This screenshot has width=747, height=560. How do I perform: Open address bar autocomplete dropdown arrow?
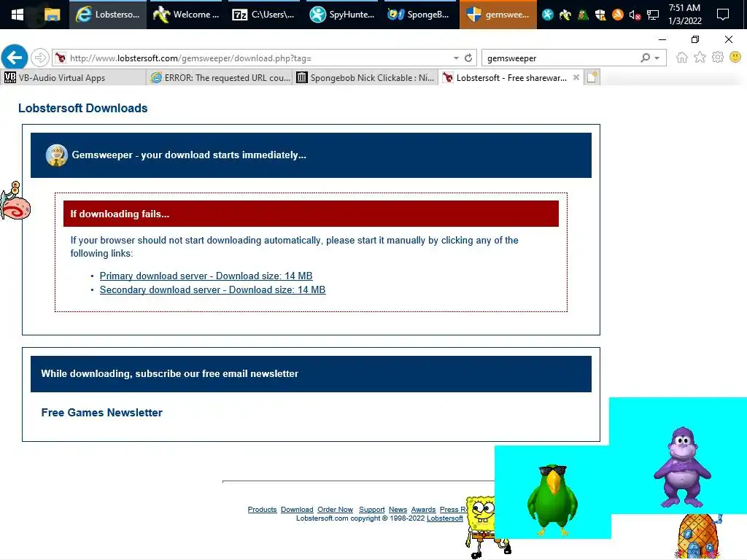pos(456,58)
